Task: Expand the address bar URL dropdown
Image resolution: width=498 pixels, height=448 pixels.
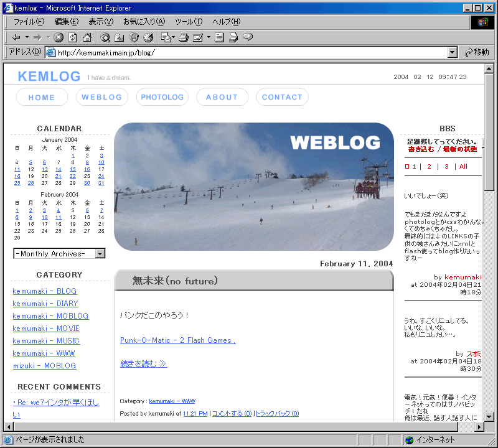Action: pos(453,52)
